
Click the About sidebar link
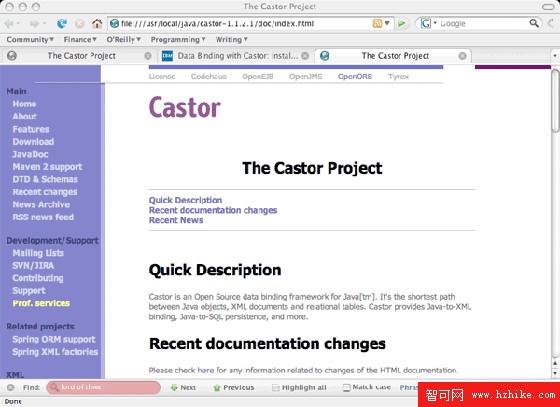click(x=25, y=116)
